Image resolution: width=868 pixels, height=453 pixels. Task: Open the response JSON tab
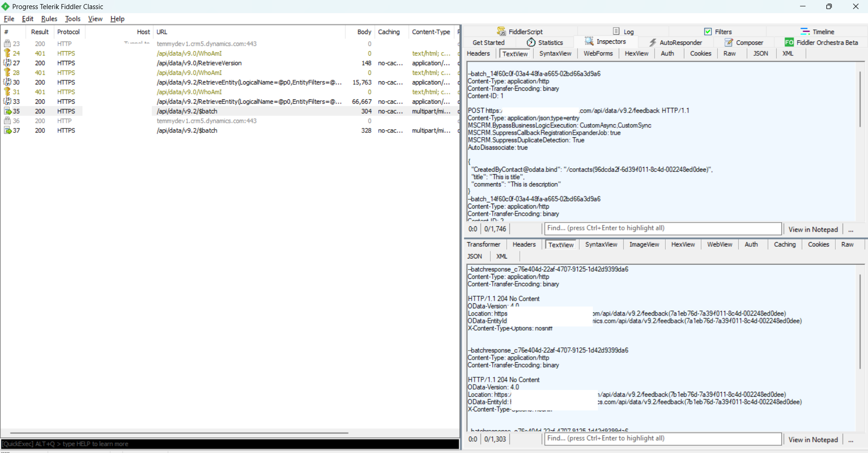click(475, 256)
